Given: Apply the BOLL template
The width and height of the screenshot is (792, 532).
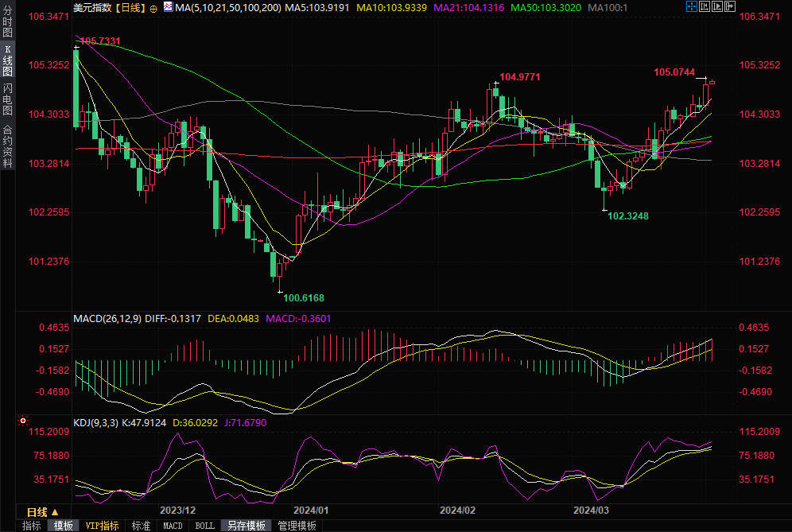Looking at the screenshot, I should point(204,526).
